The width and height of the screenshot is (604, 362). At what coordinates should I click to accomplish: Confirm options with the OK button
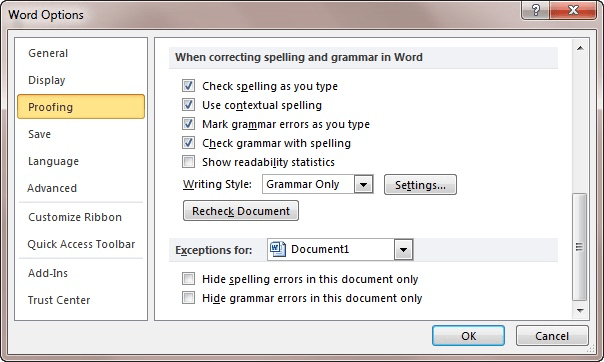(x=468, y=336)
